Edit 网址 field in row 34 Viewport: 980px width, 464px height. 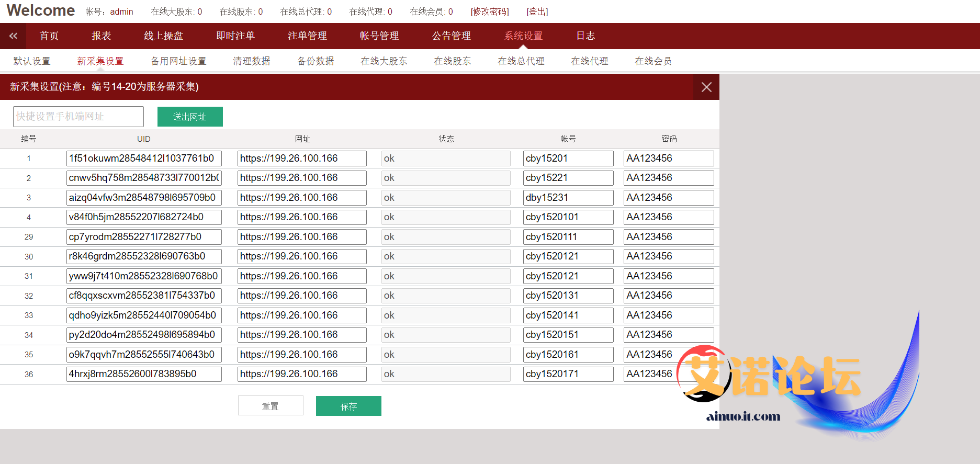point(302,335)
